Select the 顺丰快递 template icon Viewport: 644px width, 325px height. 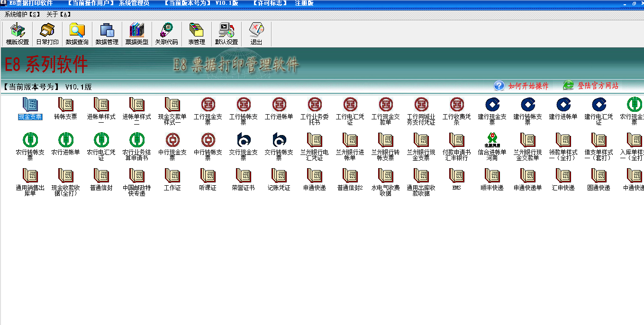tap(492, 180)
